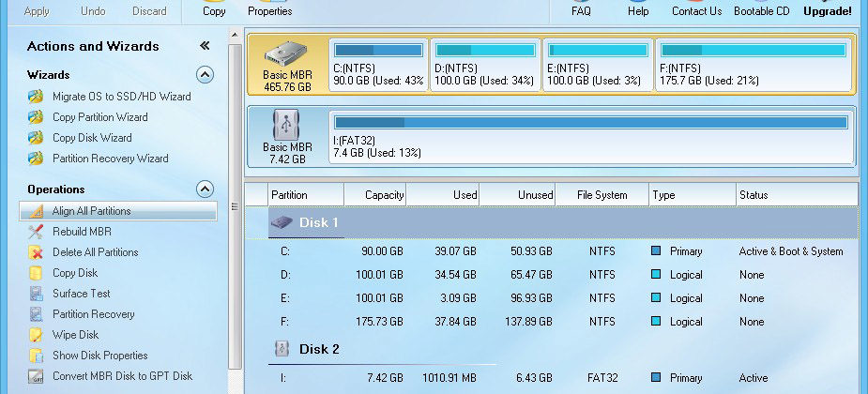The height and width of the screenshot is (394, 868).
Task: Click the Disk 1 drive icon in list
Action: [x=282, y=222]
